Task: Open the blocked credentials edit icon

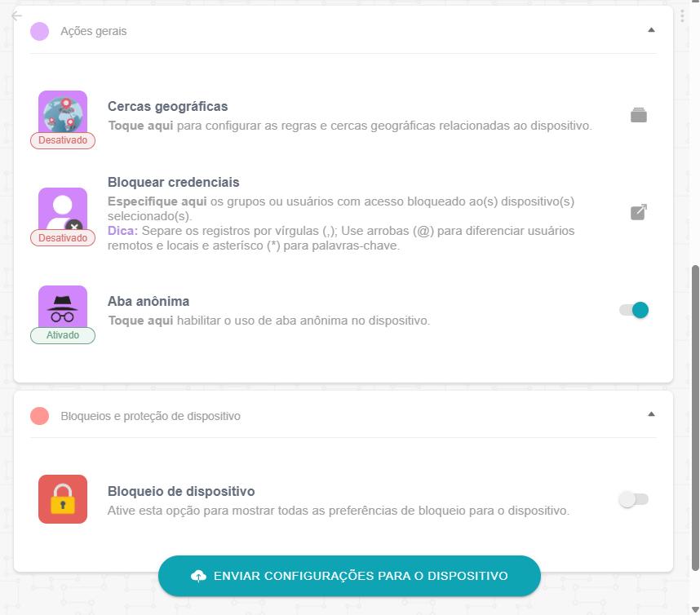Action: pyautogui.click(x=638, y=212)
